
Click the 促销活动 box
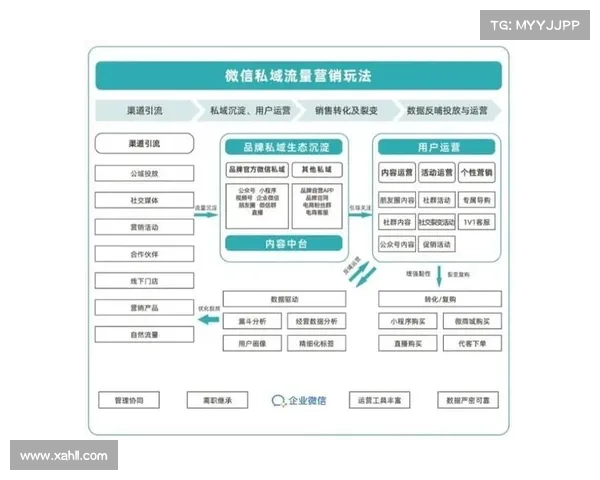click(437, 244)
